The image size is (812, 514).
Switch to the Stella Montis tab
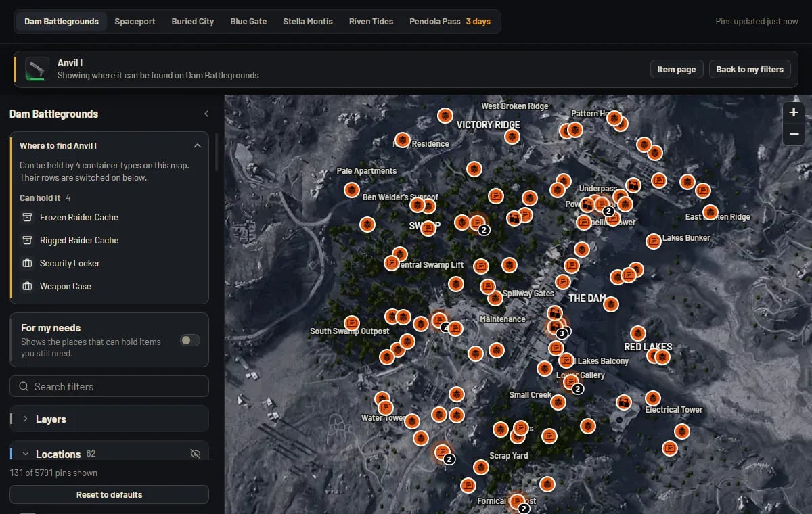pos(308,21)
